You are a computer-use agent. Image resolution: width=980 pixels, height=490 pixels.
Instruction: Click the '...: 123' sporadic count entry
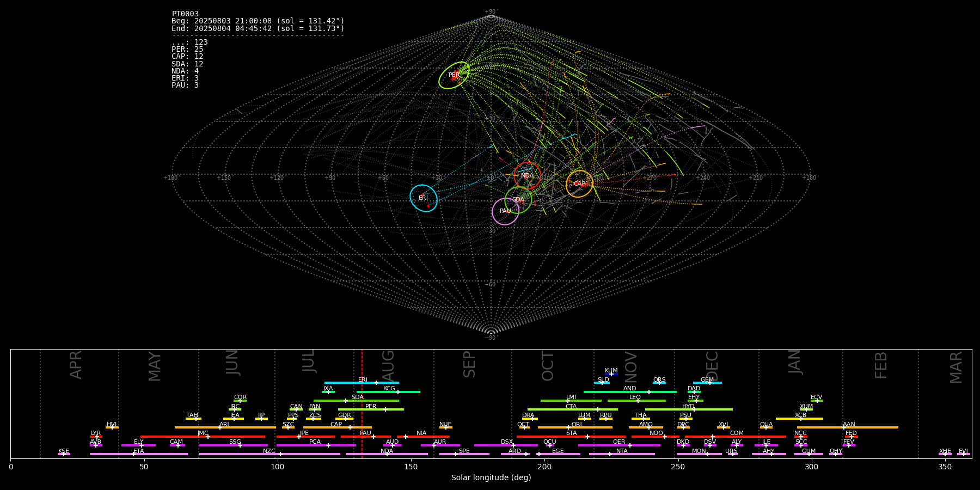[189, 42]
